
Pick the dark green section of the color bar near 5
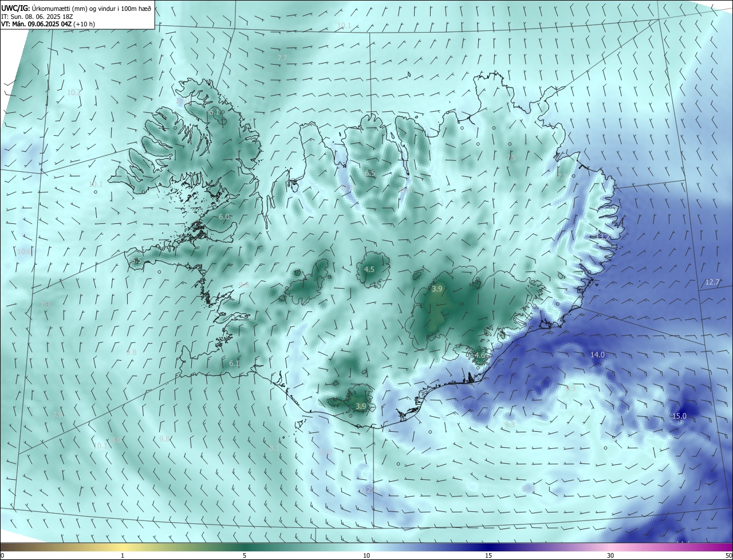point(245,547)
